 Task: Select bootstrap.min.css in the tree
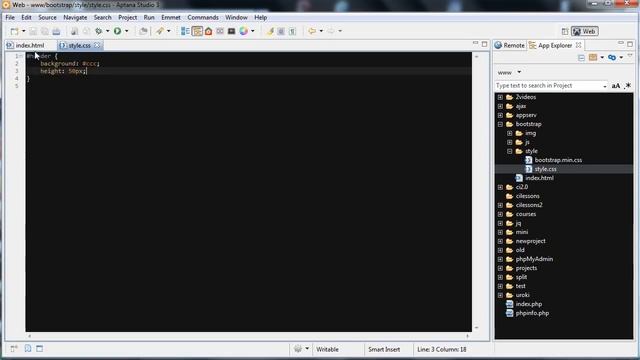coord(558,160)
